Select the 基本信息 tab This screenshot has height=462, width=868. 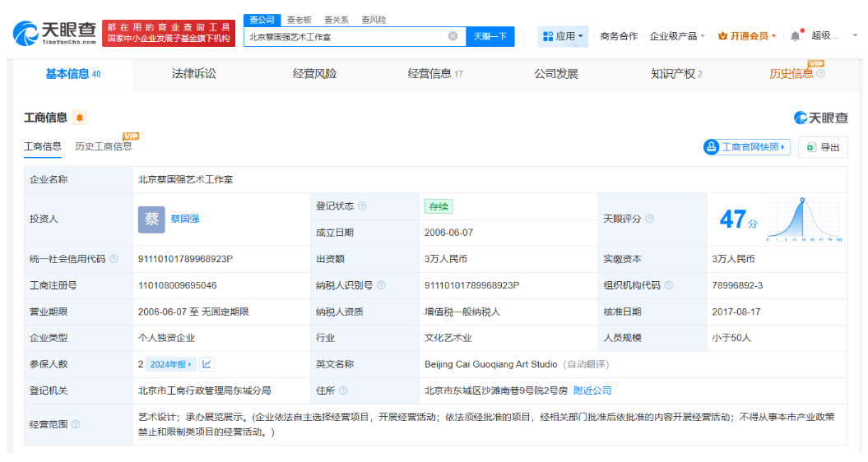[72, 74]
